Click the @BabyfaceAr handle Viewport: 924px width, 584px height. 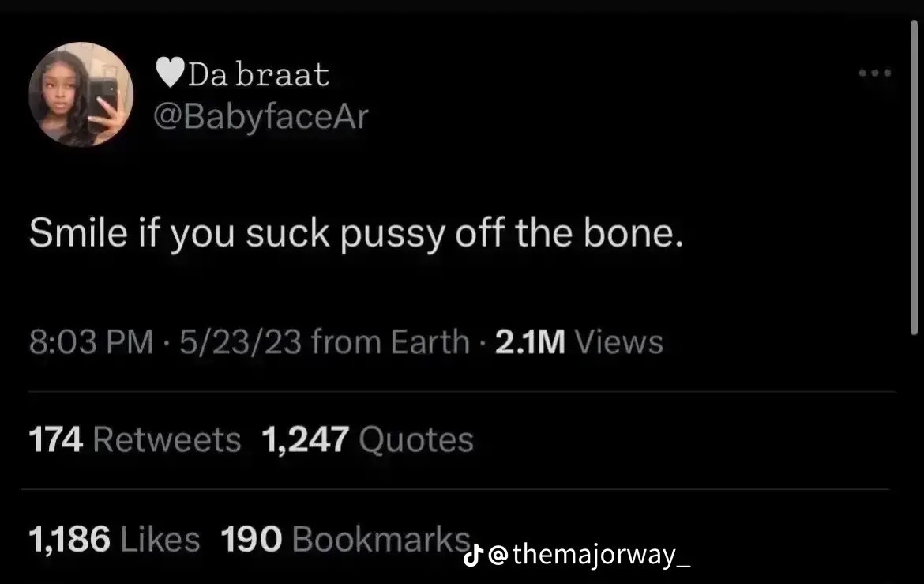261,118
